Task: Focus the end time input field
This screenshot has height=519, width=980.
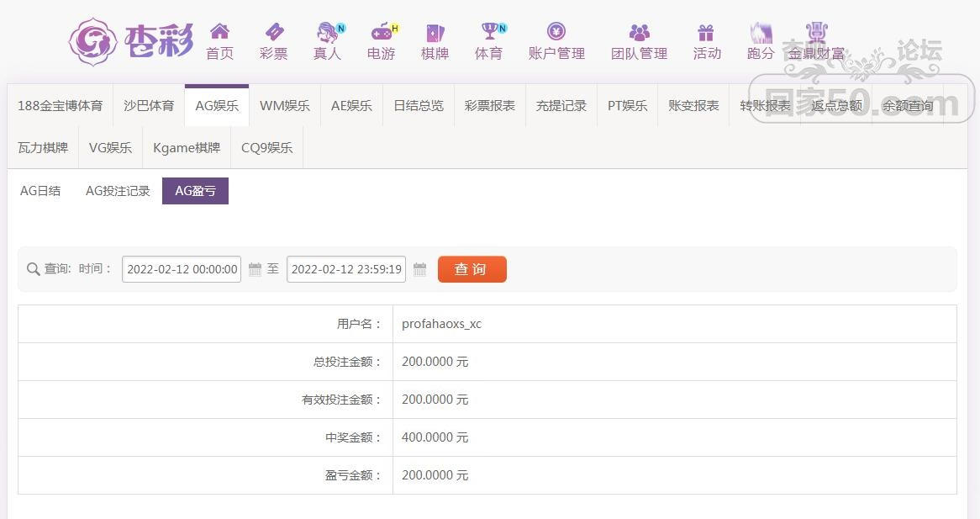Action: click(x=346, y=269)
